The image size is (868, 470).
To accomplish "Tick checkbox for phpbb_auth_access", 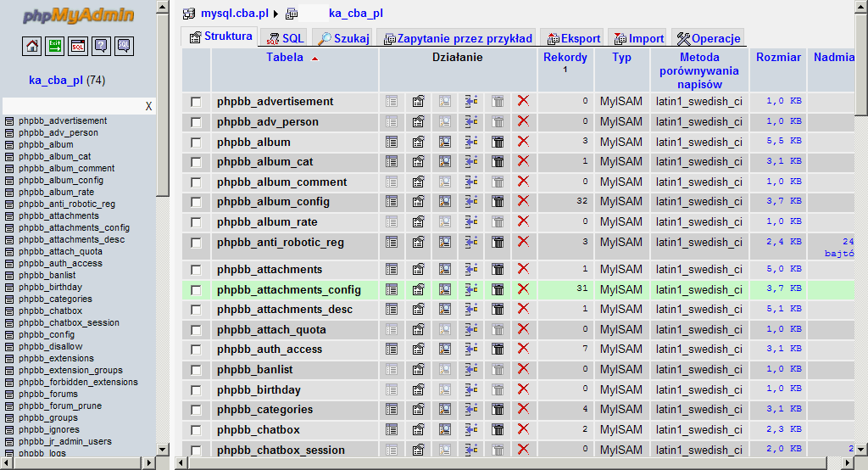I will click(196, 350).
